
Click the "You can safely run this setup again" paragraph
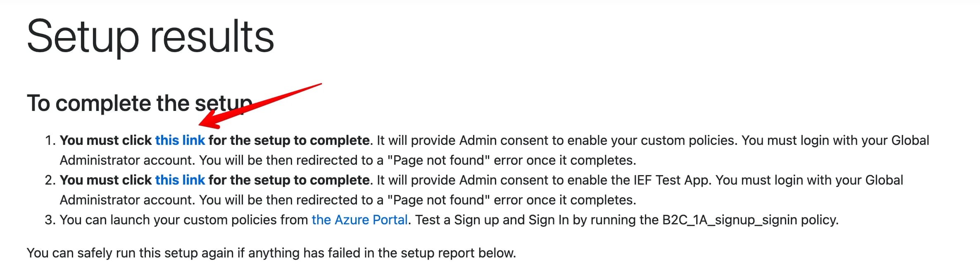click(x=271, y=253)
